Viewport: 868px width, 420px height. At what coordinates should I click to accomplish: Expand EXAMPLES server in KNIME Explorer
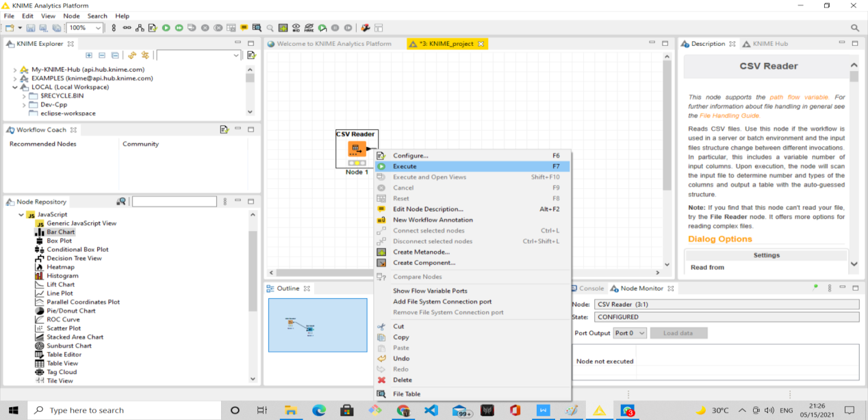coord(15,79)
